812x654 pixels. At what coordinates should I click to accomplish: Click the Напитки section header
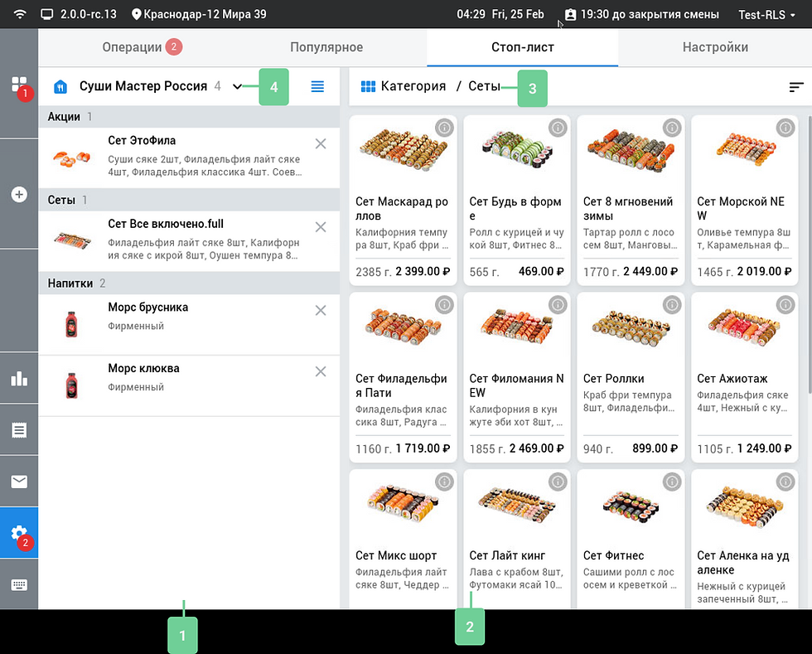[190, 283]
